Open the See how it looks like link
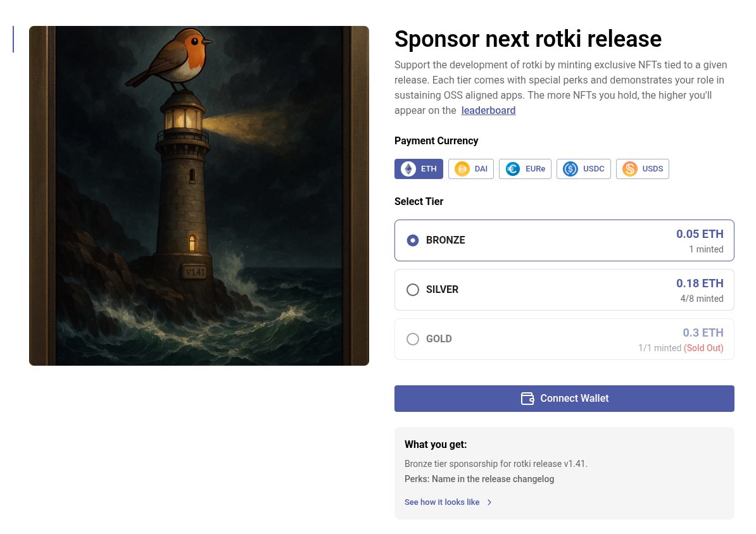 (442, 502)
